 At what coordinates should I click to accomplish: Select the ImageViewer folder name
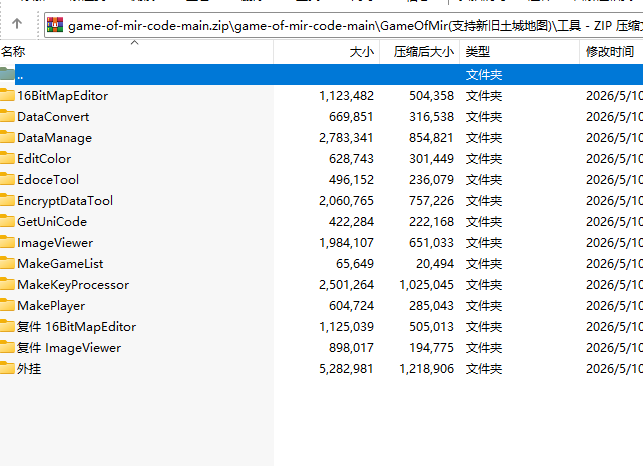[x=55, y=243]
